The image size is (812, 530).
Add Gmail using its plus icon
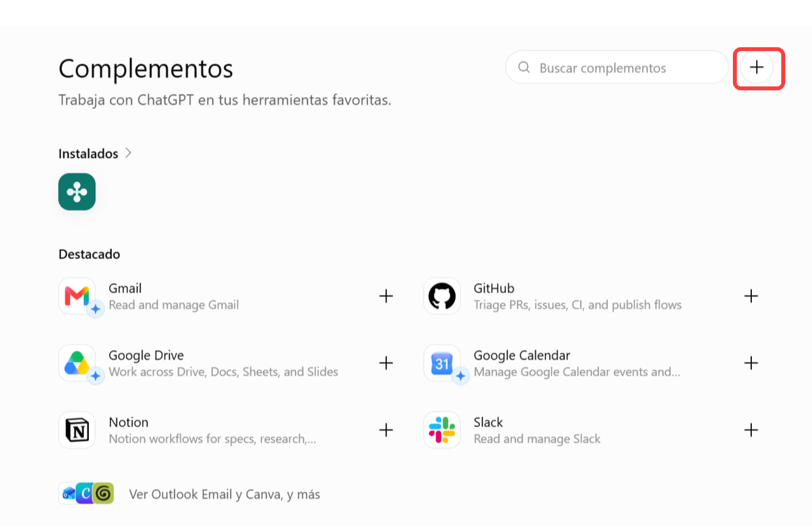386,296
